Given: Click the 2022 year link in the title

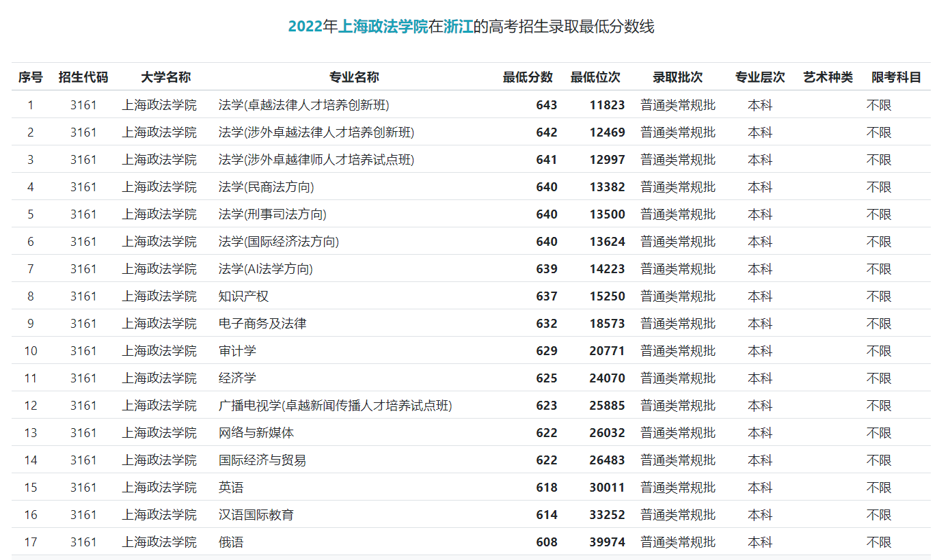Looking at the screenshot, I should click(x=305, y=27).
